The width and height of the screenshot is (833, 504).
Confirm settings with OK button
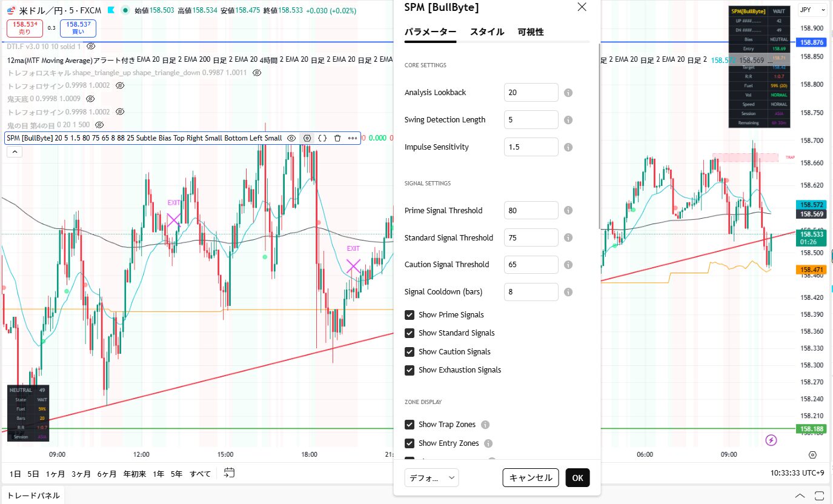point(577,477)
